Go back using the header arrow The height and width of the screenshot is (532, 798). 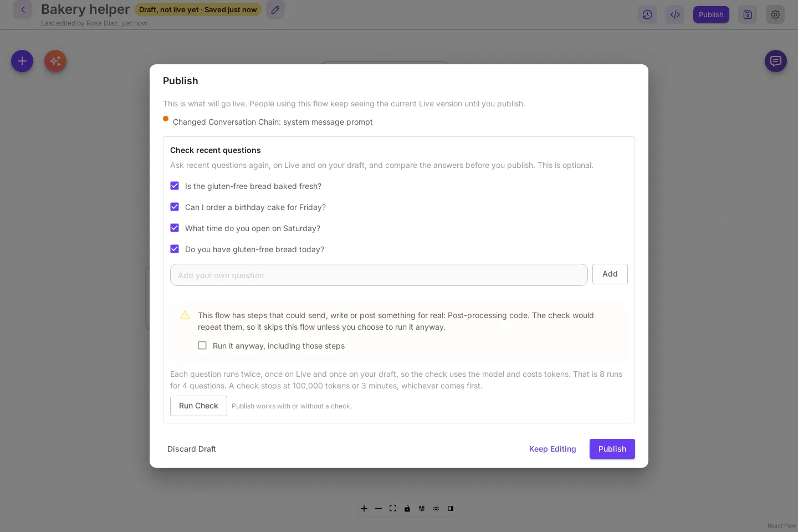tap(23, 9)
